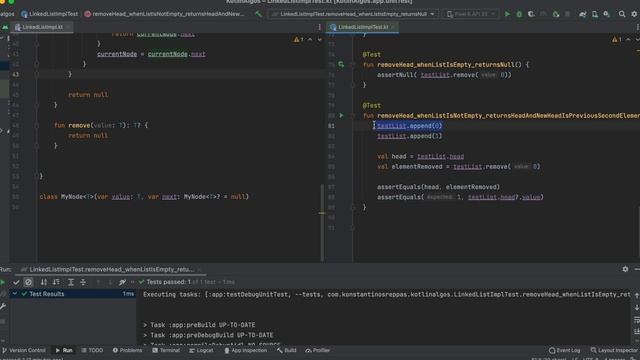Viewport: 640px width, 360px height.
Task: Click the class MyNode declaration line
Action: (x=144, y=197)
